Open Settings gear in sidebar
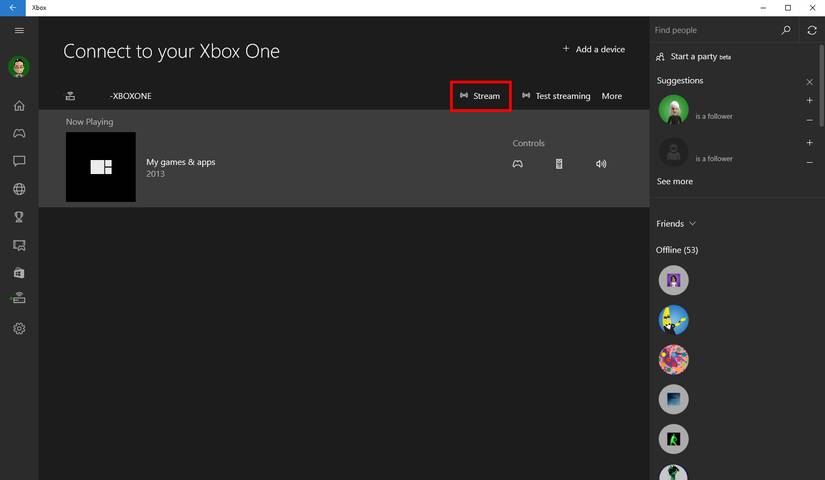This screenshot has width=825, height=480. (x=19, y=328)
